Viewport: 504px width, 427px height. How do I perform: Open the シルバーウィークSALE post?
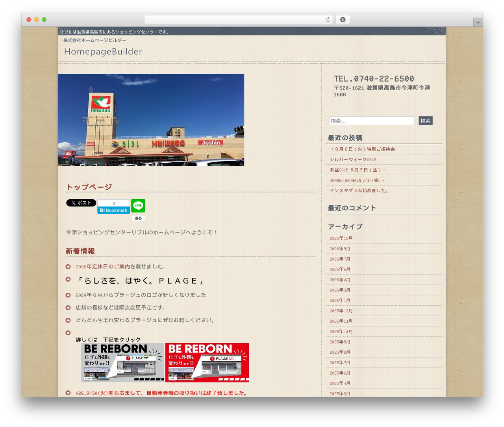tap(353, 160)
